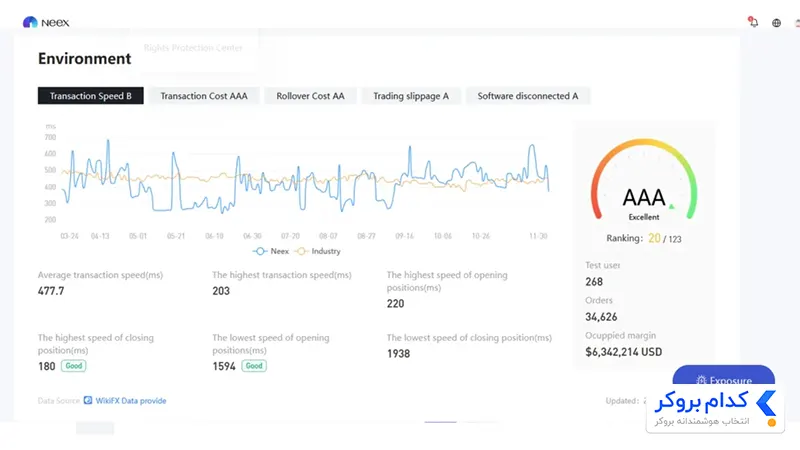Click the bug icon on Exposure button
Screen dimensions: 800x450
701,381
